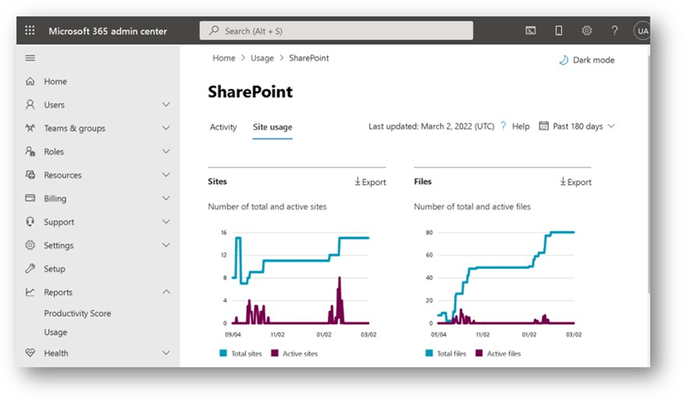This screenshot has width=683, height=400.
Task: Focus the Search (Alt + S) box
Action: tap(336, 31)
